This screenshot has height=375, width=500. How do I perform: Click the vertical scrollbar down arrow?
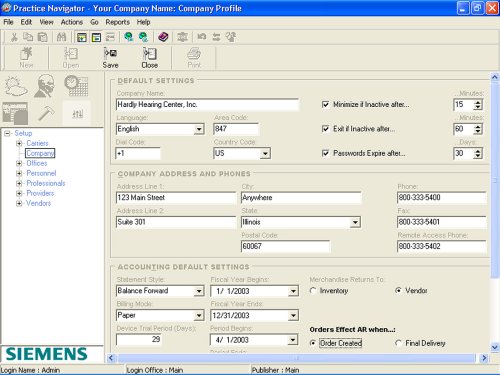click(495, 347)
